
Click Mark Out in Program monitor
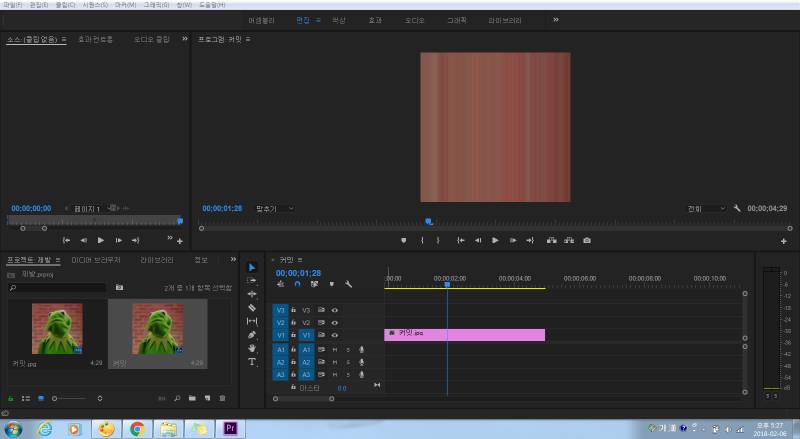[438, 240]
